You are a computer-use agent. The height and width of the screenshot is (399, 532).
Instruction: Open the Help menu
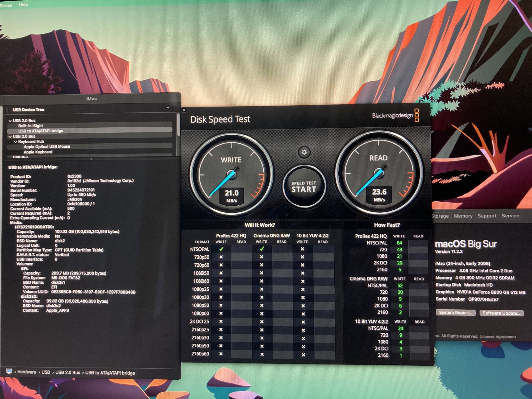click(x=23, y=5)
